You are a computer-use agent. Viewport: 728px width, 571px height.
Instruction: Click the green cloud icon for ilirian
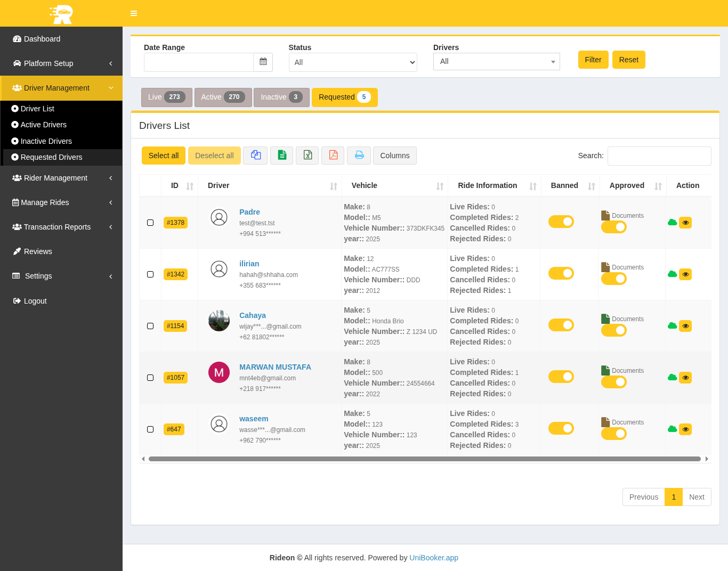(672, 274)
